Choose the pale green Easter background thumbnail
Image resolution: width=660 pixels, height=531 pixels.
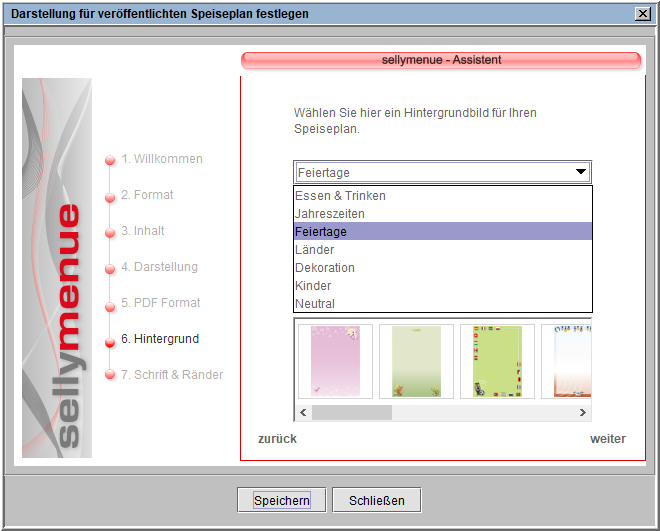pos(416,361)
